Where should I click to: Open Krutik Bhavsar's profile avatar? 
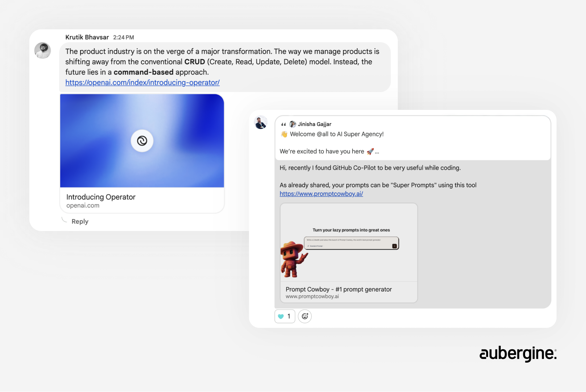click(x=42, y=50)
